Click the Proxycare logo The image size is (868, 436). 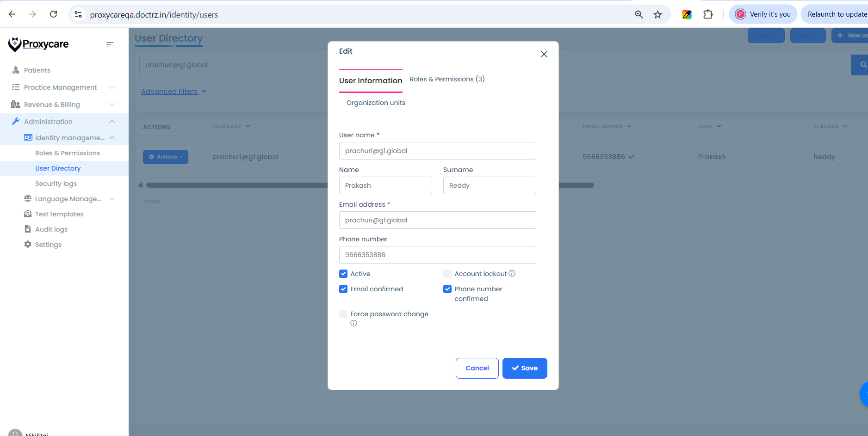pos(38,44)
